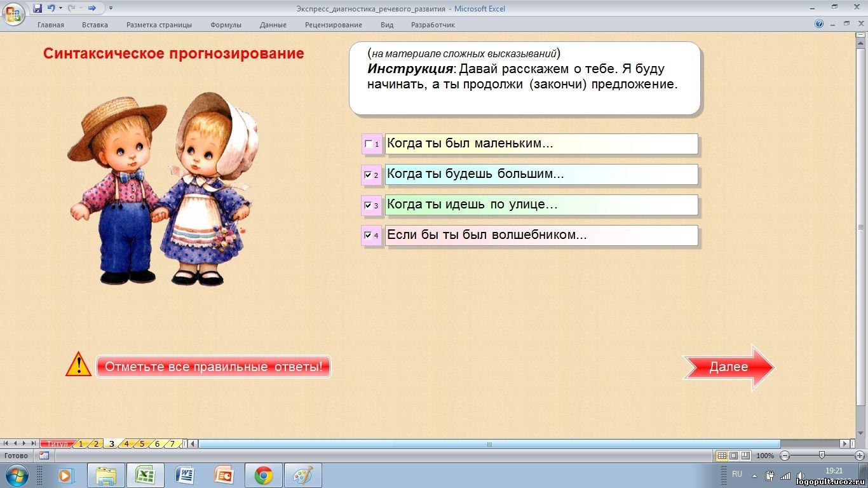Open the Данные ribbon tab

(x=273, y=25)
